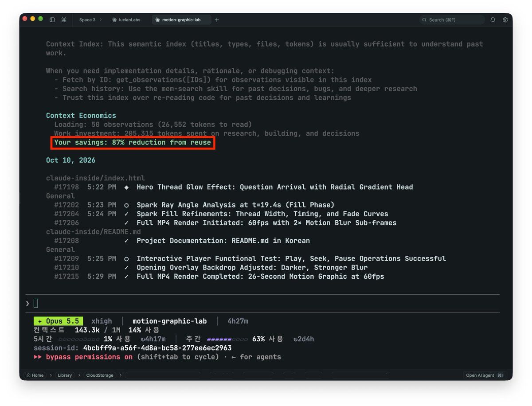
Task: Click the 5-hour usage progress bar
Action: [78, 339]
